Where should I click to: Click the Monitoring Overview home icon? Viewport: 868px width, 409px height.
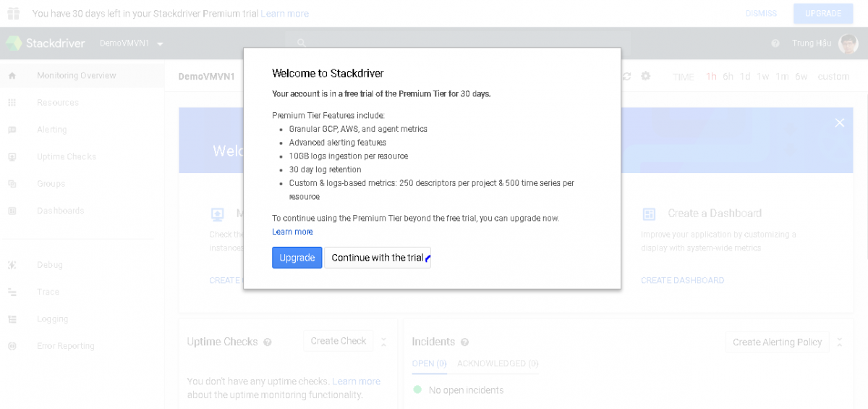coord(12,75)
